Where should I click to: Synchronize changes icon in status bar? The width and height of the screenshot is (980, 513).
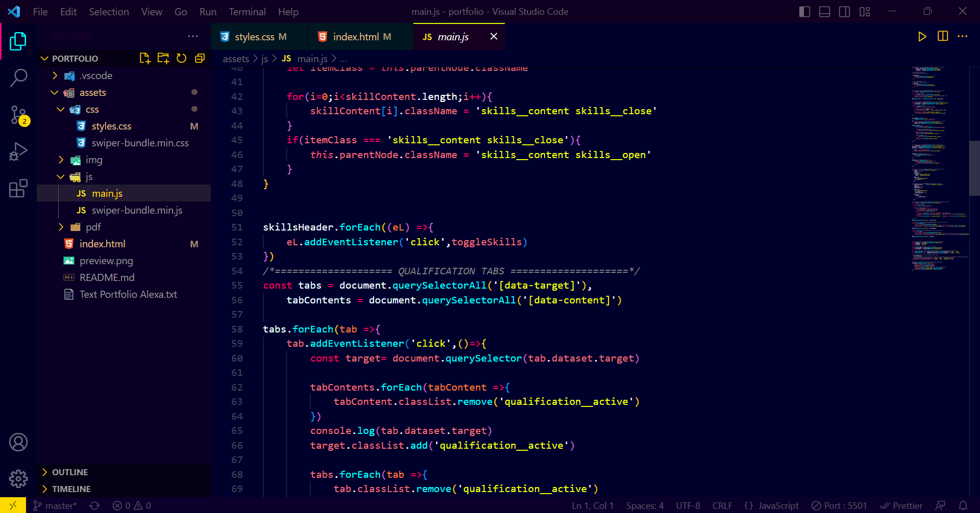[x=94, y=505]
